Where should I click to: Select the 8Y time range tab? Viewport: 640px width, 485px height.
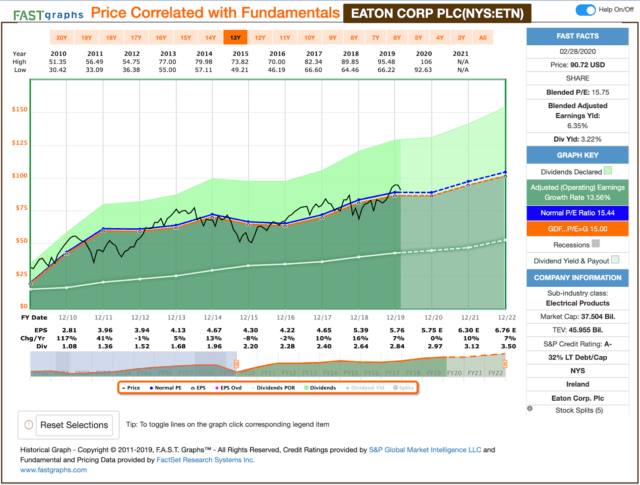point(354,38)
